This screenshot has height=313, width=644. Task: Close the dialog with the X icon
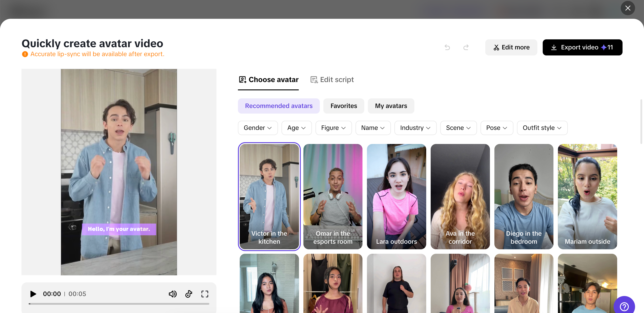[627, 8]
